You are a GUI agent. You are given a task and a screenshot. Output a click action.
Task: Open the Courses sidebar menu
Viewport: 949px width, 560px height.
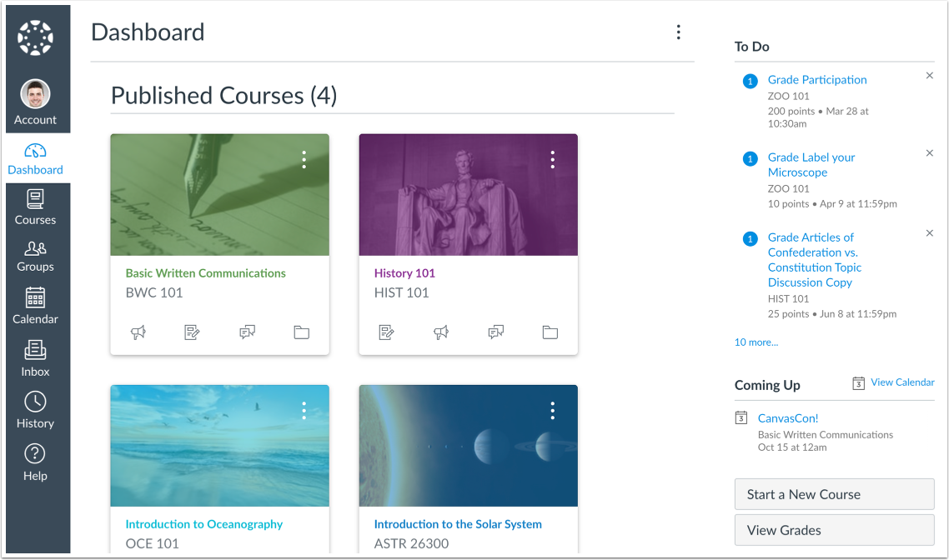[x=35, y=207]
